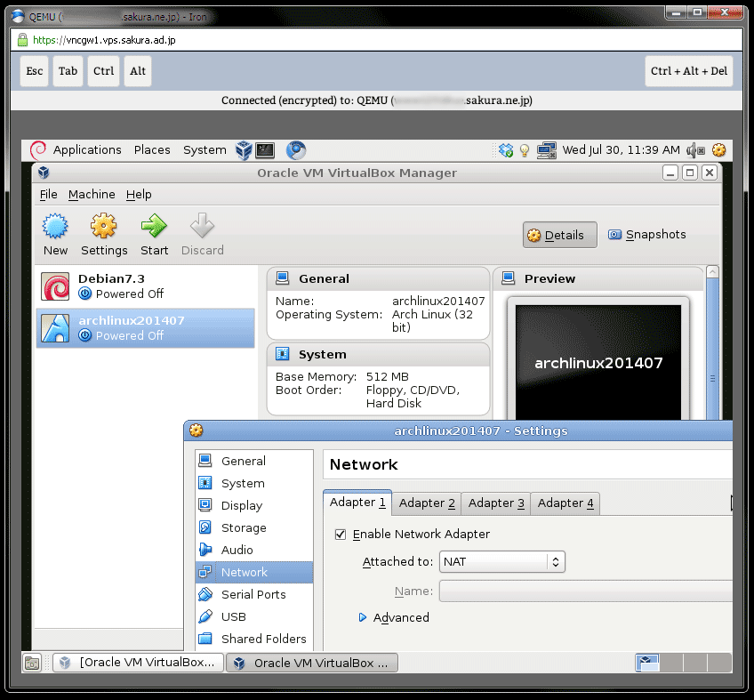Send Tab key via VNC console button
Image resolution: width=754 pixels, height=700 pixels.
pyautogui.click(x=68, y=71)
